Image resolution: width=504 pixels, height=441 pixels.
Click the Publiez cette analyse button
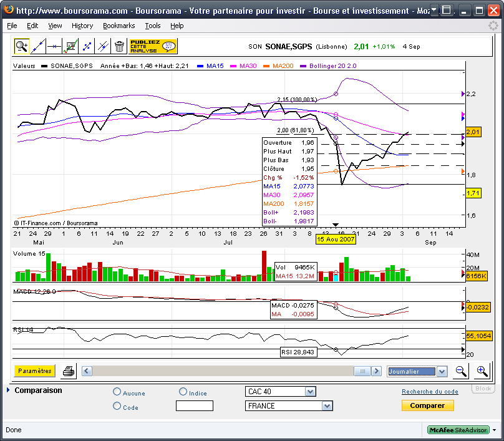coord(153,46)
